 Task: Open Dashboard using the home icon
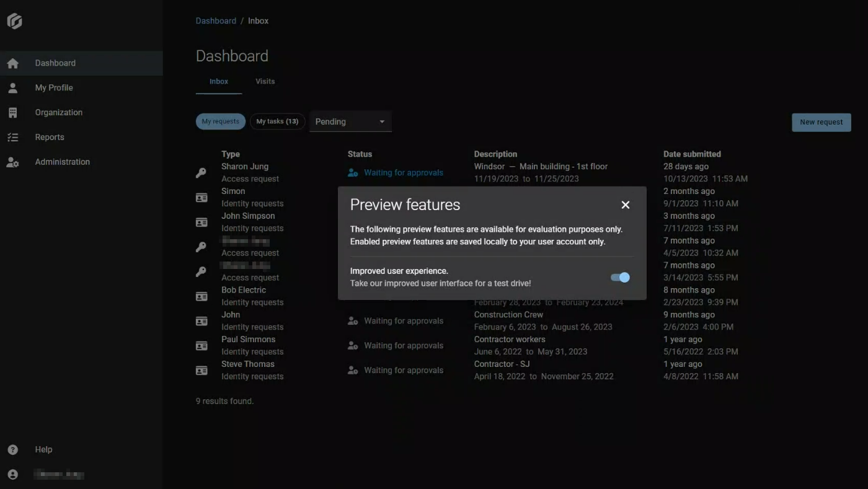coord(13,63)
